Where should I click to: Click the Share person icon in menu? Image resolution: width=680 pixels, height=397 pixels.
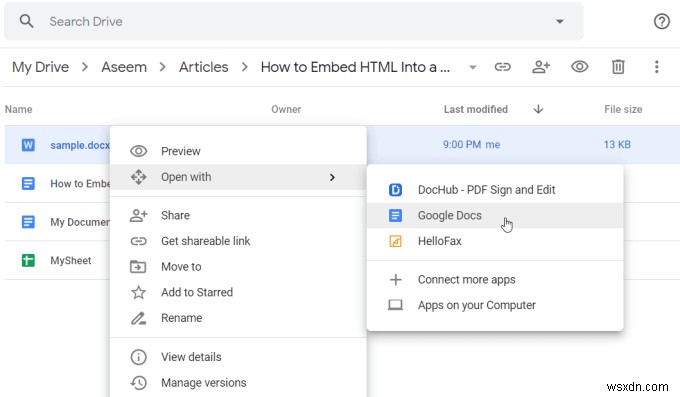[x=138, y=215]
